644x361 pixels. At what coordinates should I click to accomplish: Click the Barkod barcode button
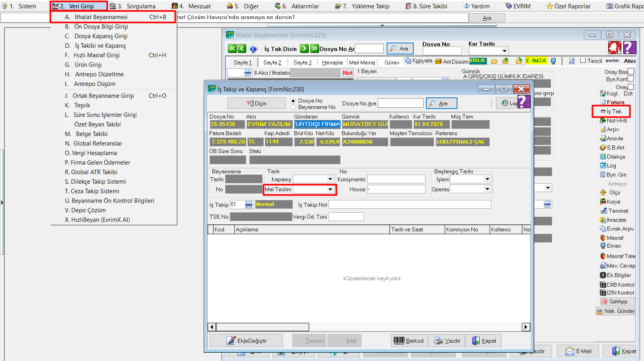409,341
